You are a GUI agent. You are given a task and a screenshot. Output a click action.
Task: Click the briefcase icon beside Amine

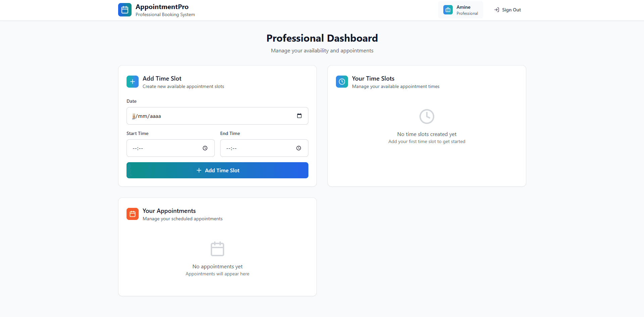tap(448, 10)
